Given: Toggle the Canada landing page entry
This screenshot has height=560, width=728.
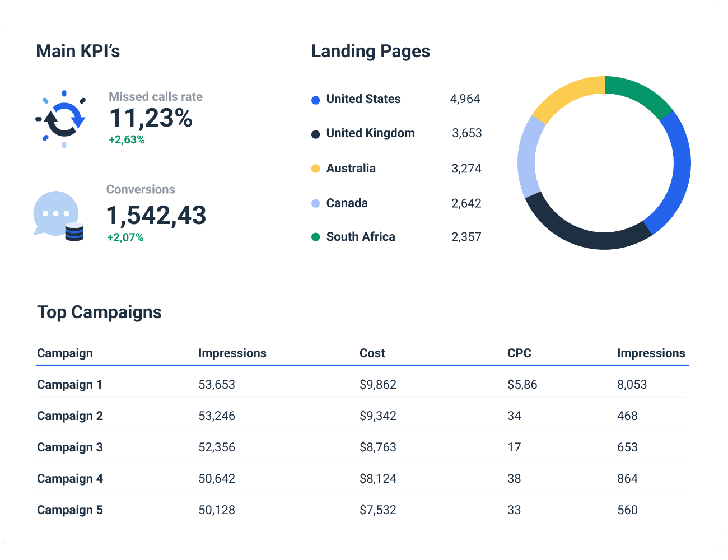Looking at the screenshot, I should [x=346, y=203].
